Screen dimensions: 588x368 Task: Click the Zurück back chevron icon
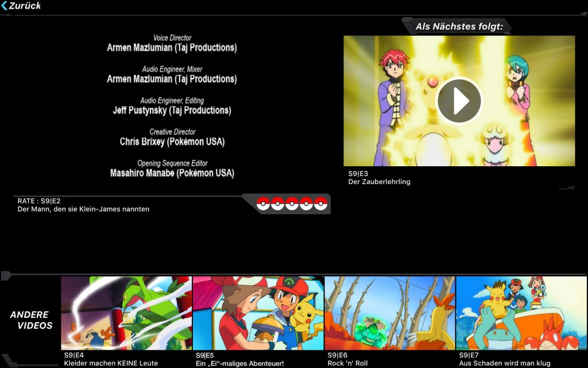pyautogui.click(x=5, y=6)
